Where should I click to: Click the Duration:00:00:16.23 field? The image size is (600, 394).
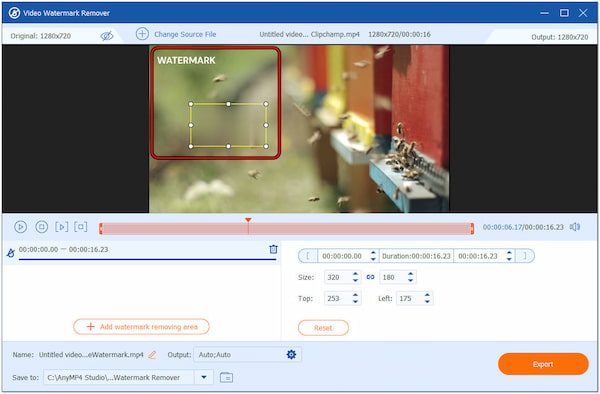(416, 256)
